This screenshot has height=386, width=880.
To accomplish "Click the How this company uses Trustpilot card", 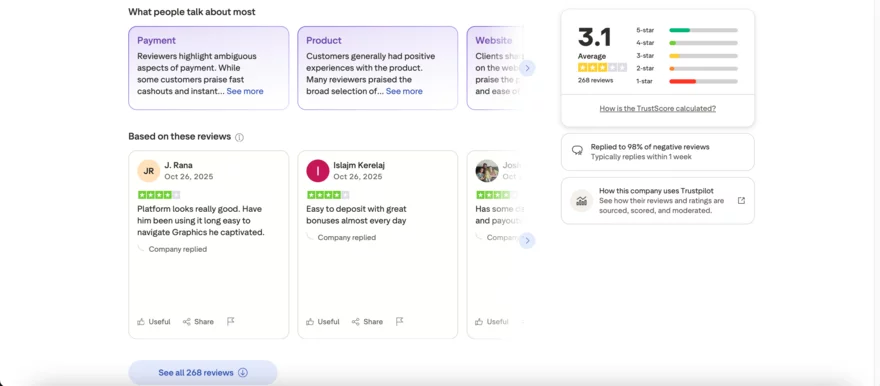I will click(x=658, y=201).
